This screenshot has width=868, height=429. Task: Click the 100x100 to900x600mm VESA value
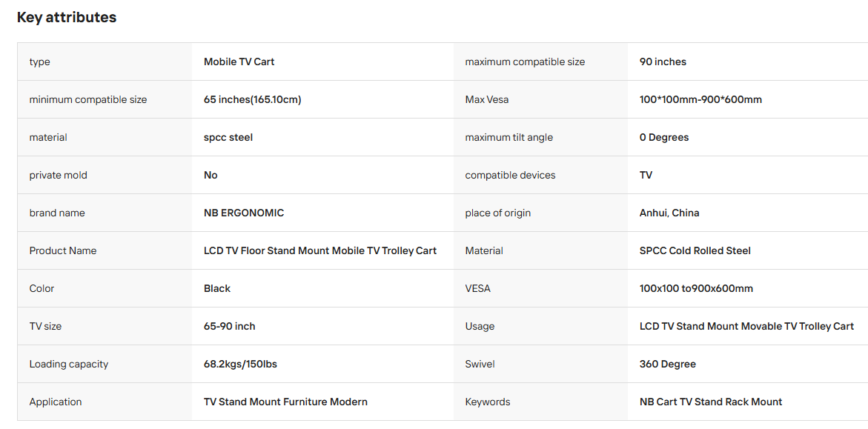(696, 288)
